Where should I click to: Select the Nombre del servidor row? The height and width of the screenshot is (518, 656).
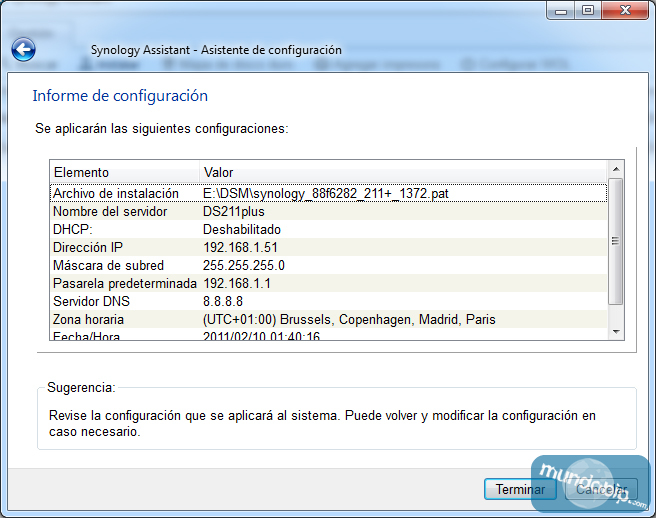coord(328,211)
